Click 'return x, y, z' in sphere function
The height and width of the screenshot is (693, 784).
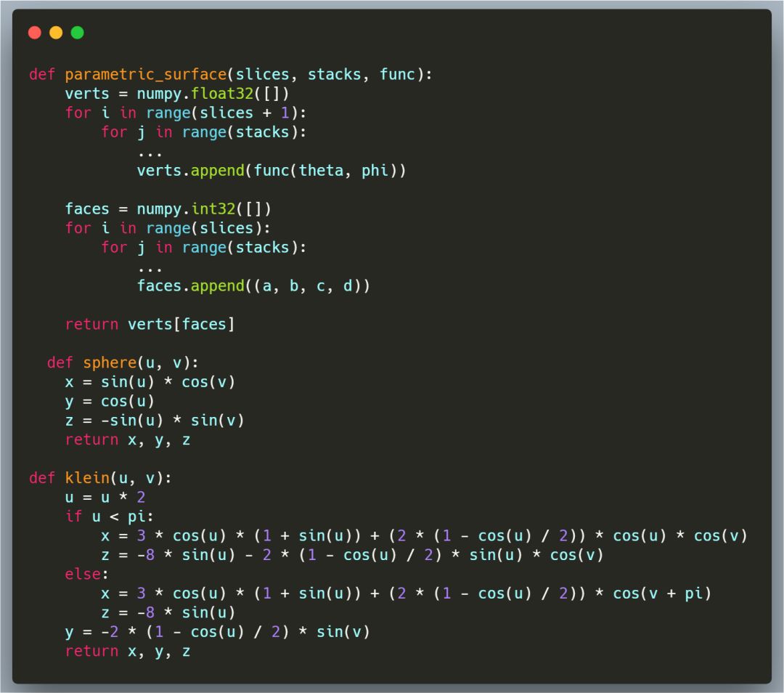tap(128, 439)
